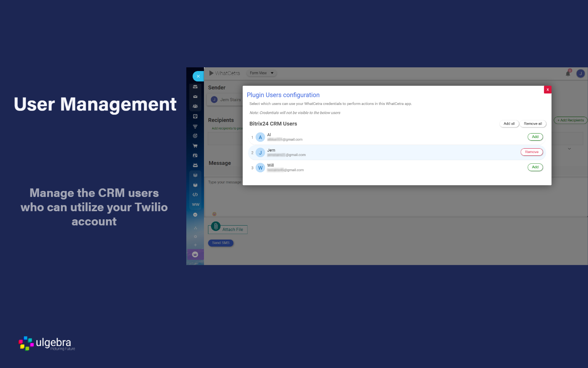
Task: Open the Form View dropdown
Action: pyautogui.click(x=262, y=73)
